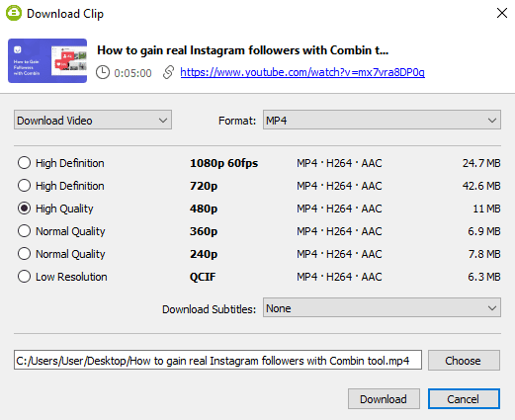The height and width of the screenshot is (420, 515).
Task: Close the Download Clip dialog
Action: point(502,13)
